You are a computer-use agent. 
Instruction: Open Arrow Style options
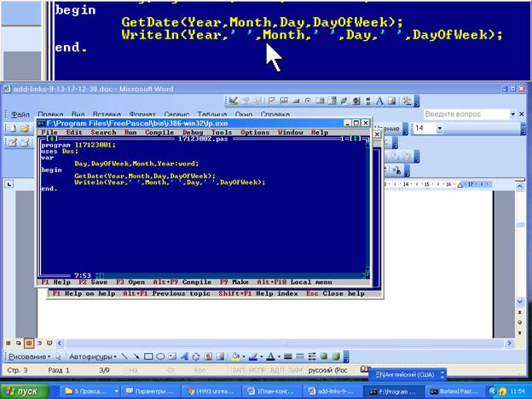coord(312,356)
